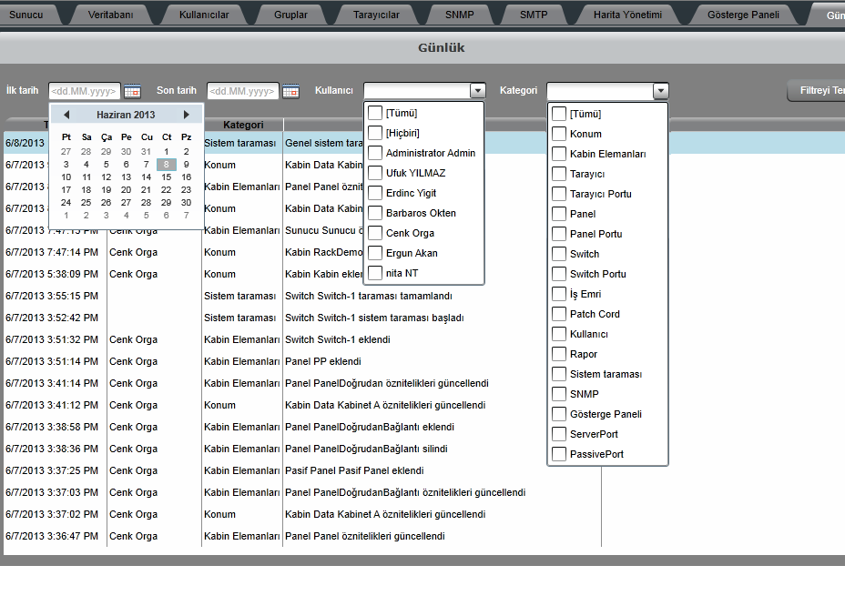Viewport: 845px width, 616px height.
Task: Open calendar icon beside İlk tarih field
Action: (132, 91)
